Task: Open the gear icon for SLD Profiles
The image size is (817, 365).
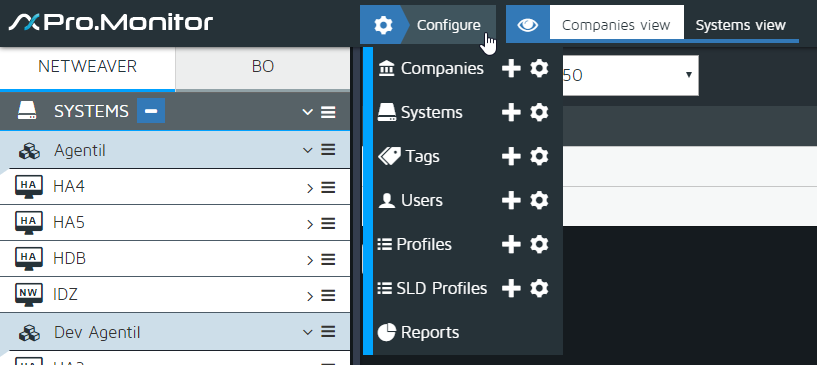Action: pos(539,288)
